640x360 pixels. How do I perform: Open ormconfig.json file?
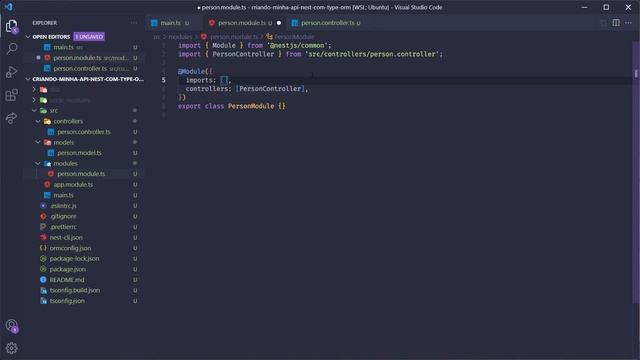83,248
